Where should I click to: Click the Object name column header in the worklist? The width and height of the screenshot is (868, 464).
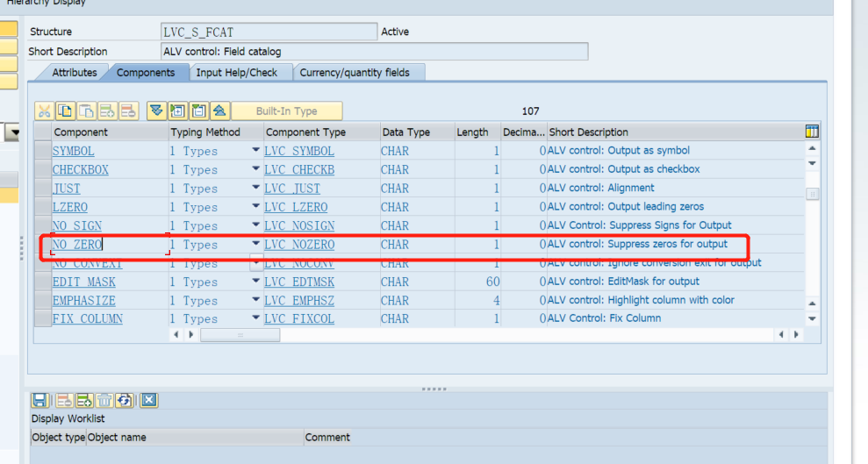point(195,438)
